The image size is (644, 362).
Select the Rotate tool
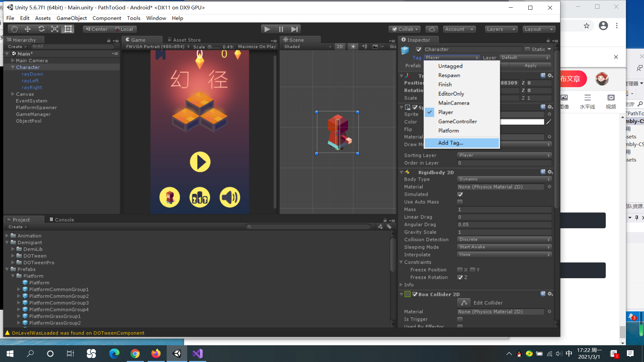[x=41, y=29]
